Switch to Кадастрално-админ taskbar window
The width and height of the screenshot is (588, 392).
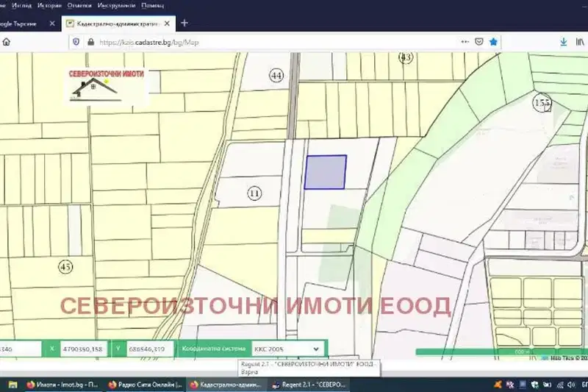pos(226,385)
